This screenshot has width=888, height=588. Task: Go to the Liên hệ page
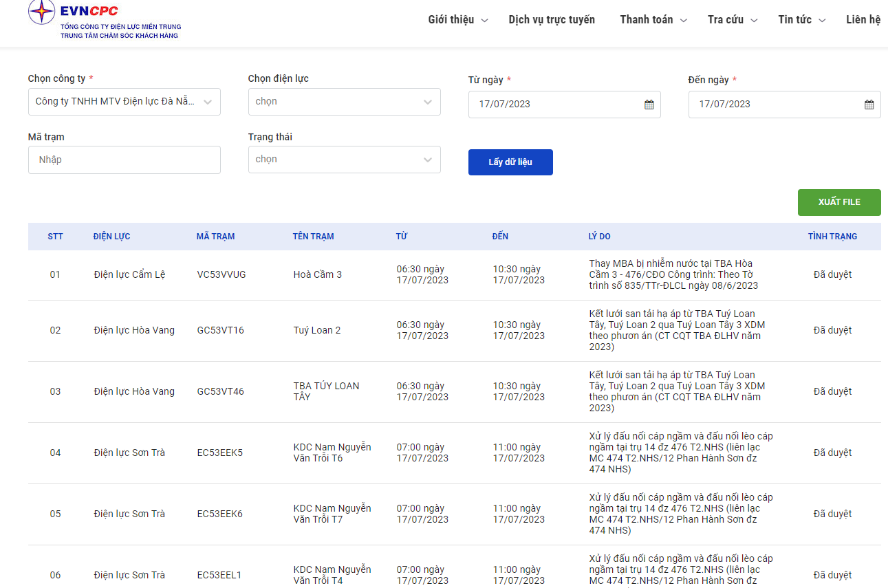pyautogui.click(x=863, y=20)
